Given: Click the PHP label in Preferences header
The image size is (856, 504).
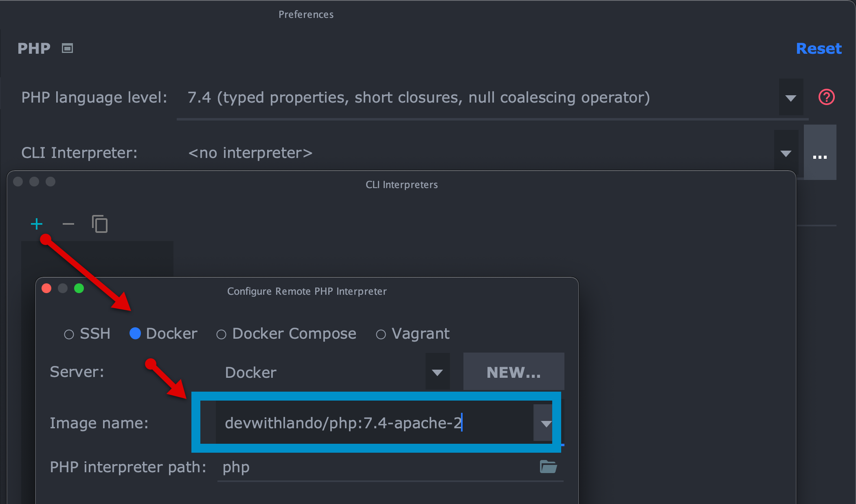Looking at the screenshot, I should 33,48.
